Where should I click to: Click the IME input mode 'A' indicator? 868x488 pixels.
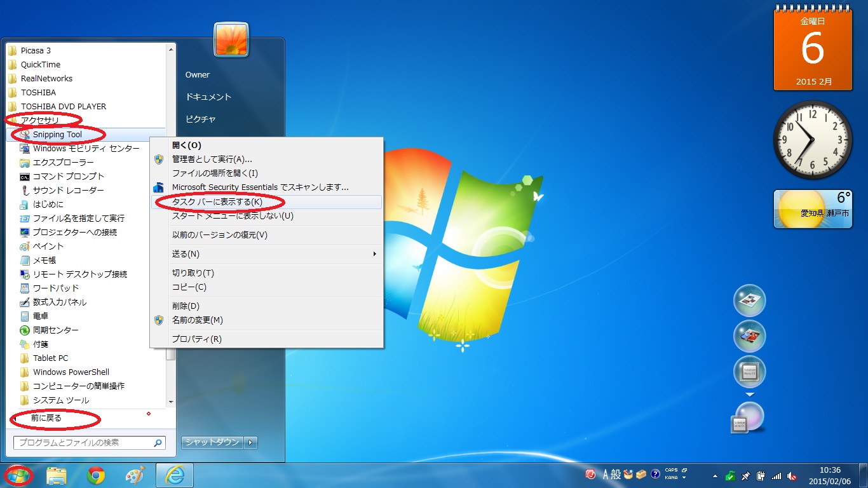(x=606, y=475)
